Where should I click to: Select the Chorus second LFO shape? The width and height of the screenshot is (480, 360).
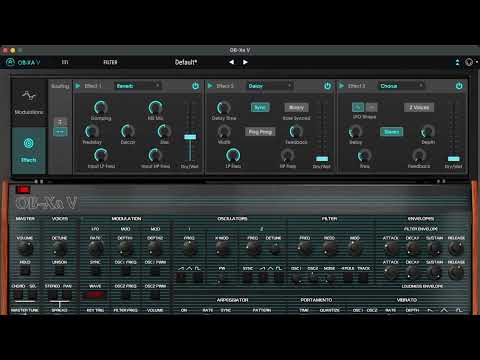tap(371, 107)
